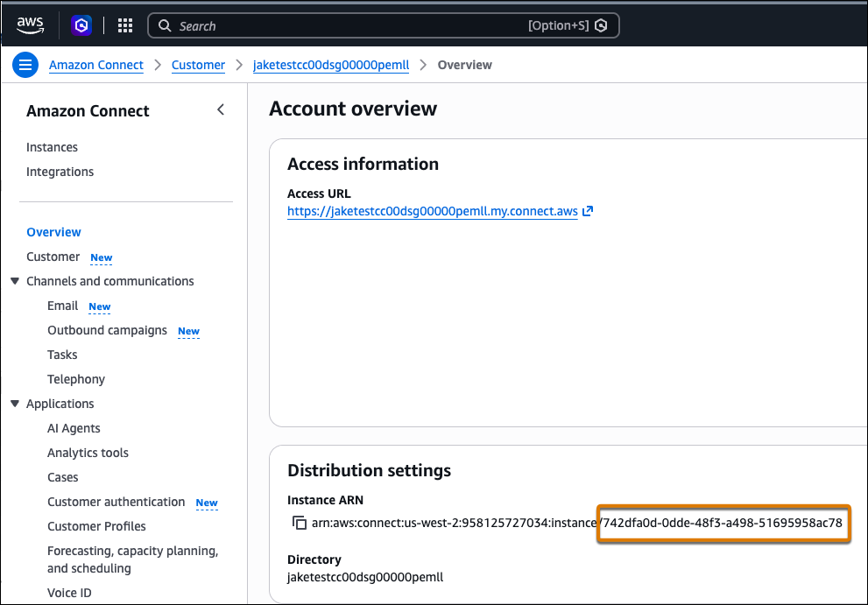Click New badge next to Customer
This screenshot has width=868, height=605.
tap(102, 258)
